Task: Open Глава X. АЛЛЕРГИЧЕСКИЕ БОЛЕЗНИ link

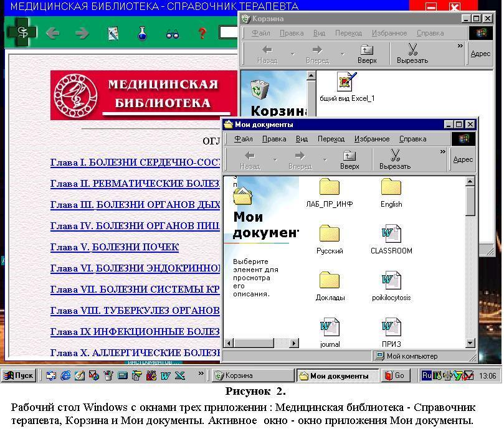Action: pyautogui.click(x=135, y=353)
